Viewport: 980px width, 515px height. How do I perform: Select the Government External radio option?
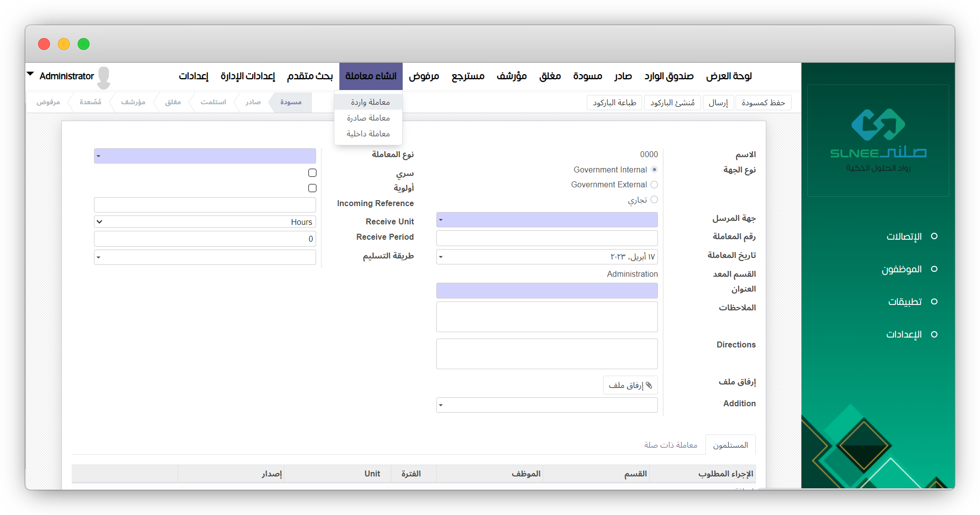click(x=654, y=185)
